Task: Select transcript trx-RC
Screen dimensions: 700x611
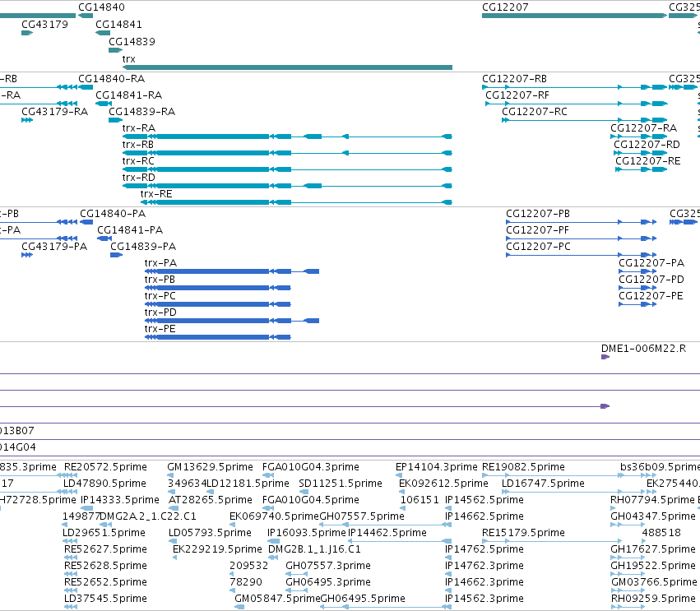Action: point(287,169)
